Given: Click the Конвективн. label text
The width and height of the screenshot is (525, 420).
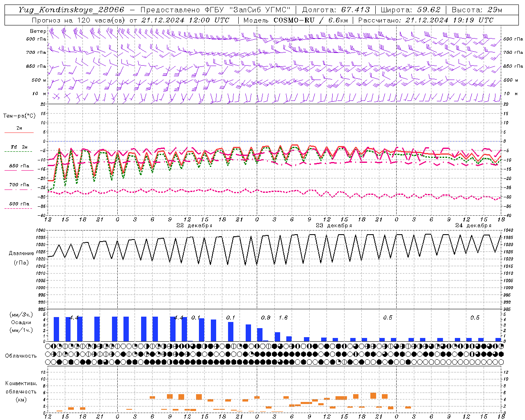Looking at the screenshot, I should coord(21,383).
